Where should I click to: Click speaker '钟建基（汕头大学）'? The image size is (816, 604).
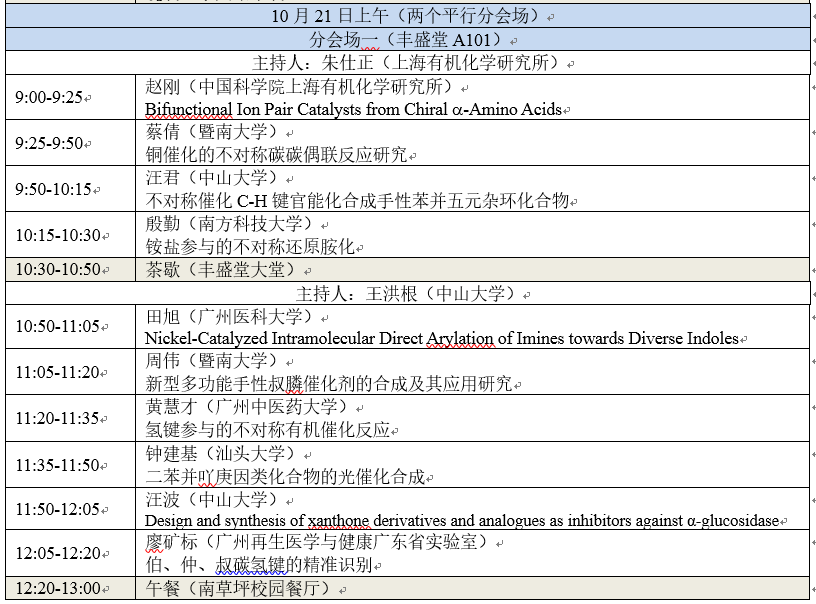coord(223,454)
